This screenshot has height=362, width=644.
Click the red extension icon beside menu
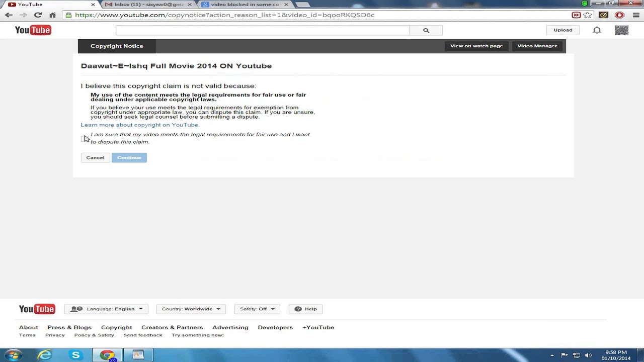(x=619, y=15)
